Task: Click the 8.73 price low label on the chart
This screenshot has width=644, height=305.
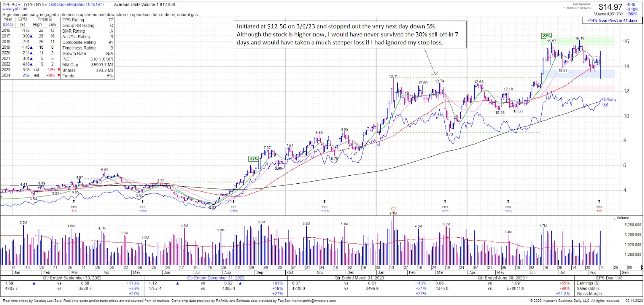Action: click(450, 135)
